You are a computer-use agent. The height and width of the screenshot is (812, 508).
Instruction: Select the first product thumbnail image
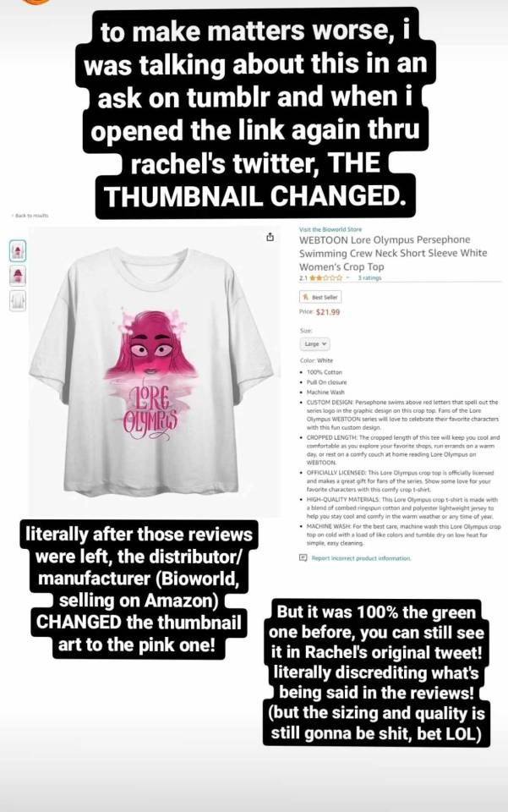tap(18, 250)
